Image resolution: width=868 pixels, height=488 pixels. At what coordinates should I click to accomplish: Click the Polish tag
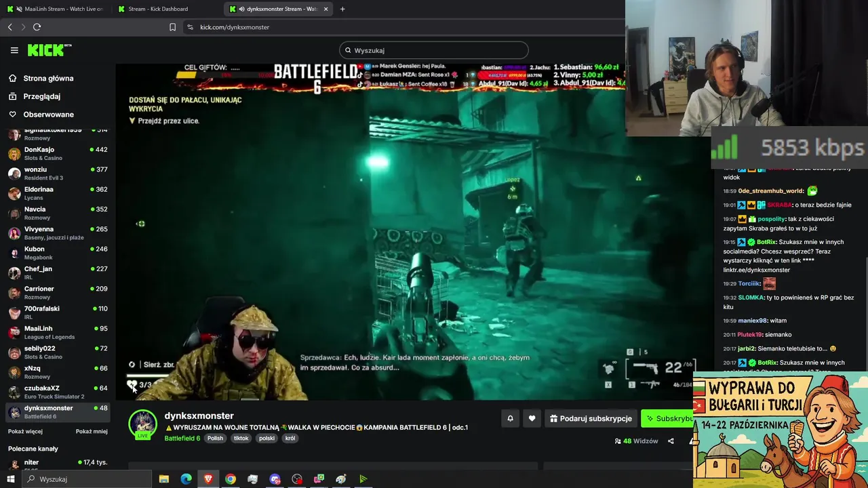click(x=215, y=439)
